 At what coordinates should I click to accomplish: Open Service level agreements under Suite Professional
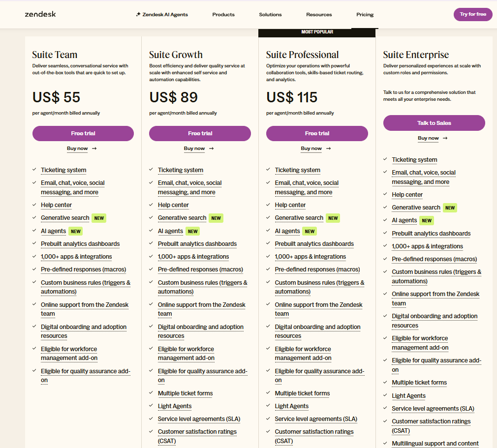(x=316, y=419)
